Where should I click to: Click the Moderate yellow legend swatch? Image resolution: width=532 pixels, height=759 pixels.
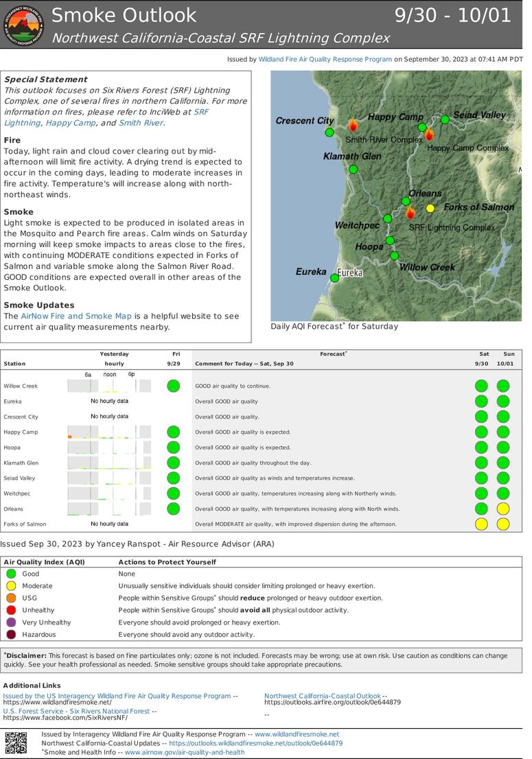(x=11, y=585)
